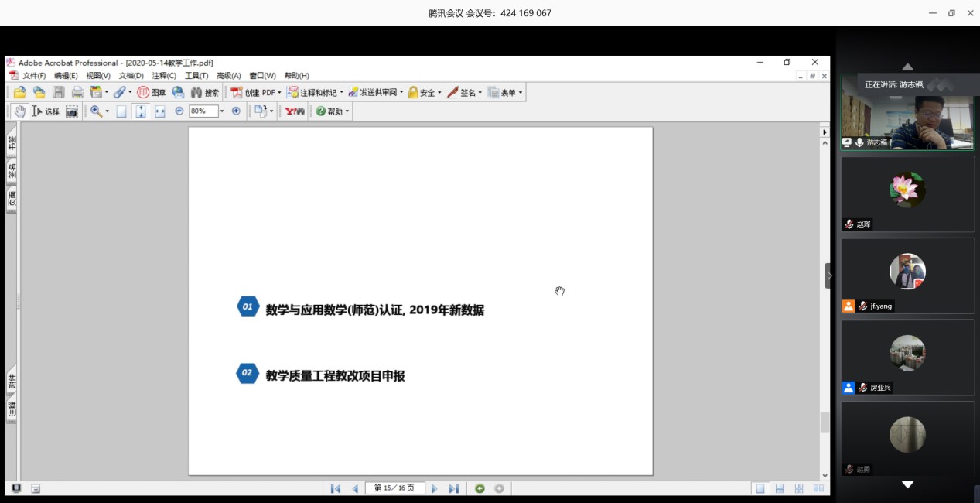
Task: Click the Print icon
Action: coord(77,92)
